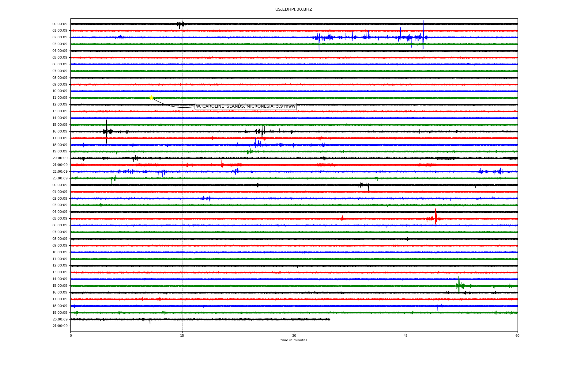This screenshot has height=368, width=588.
Task: Click the 30 tick on the x-axis
Action: 294,335
